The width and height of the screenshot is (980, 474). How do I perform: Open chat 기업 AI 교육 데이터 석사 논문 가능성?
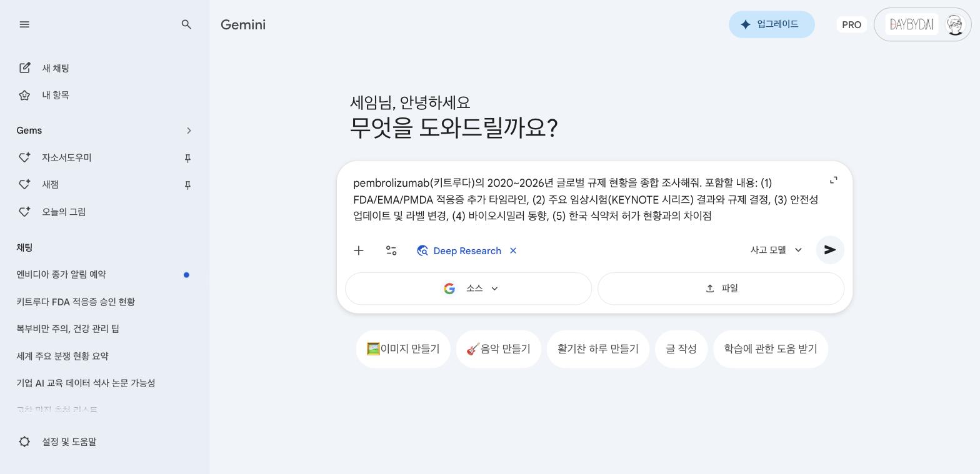[x=86, y=383]
